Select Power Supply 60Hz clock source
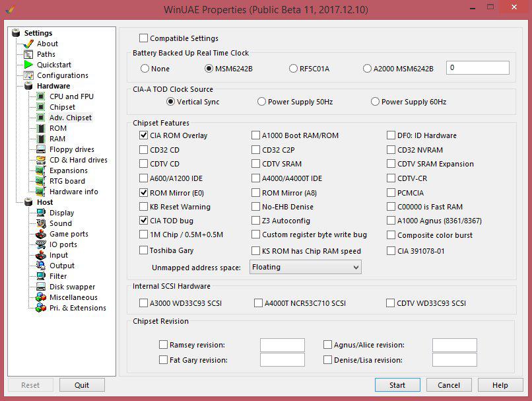The width and height of the screenshot is (532, 401). pyautogui.click(x=375, y=102)
